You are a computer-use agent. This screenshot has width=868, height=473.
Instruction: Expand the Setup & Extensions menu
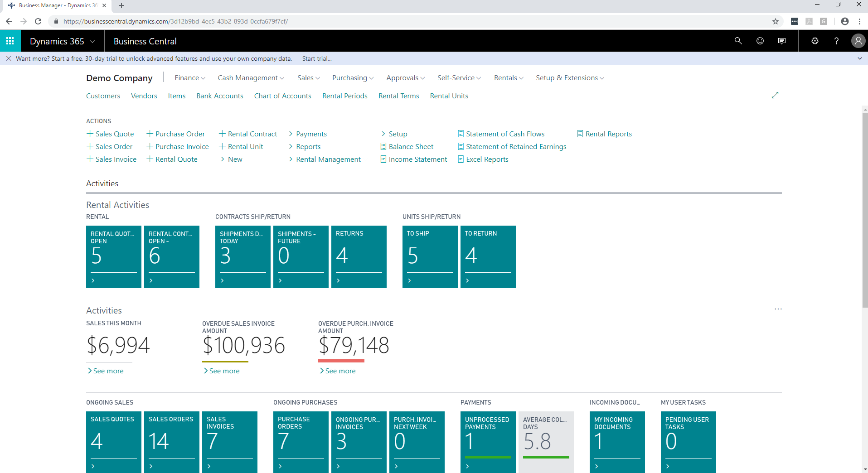point(570,78)
